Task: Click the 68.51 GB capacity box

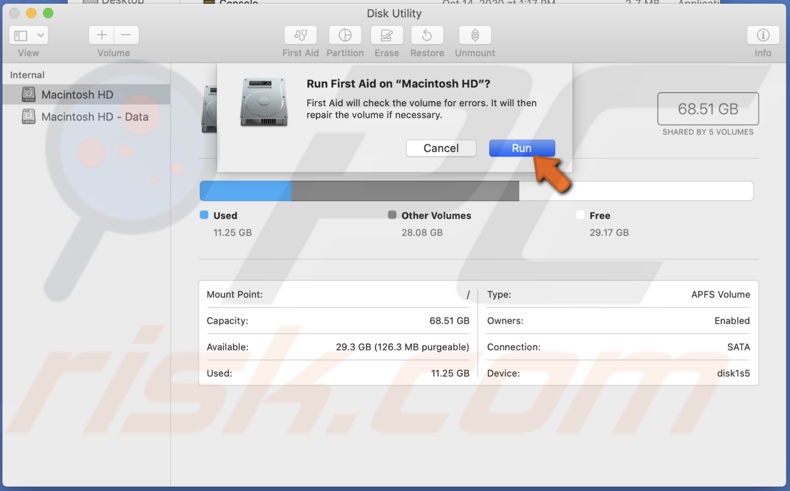Action: point(708,109)
